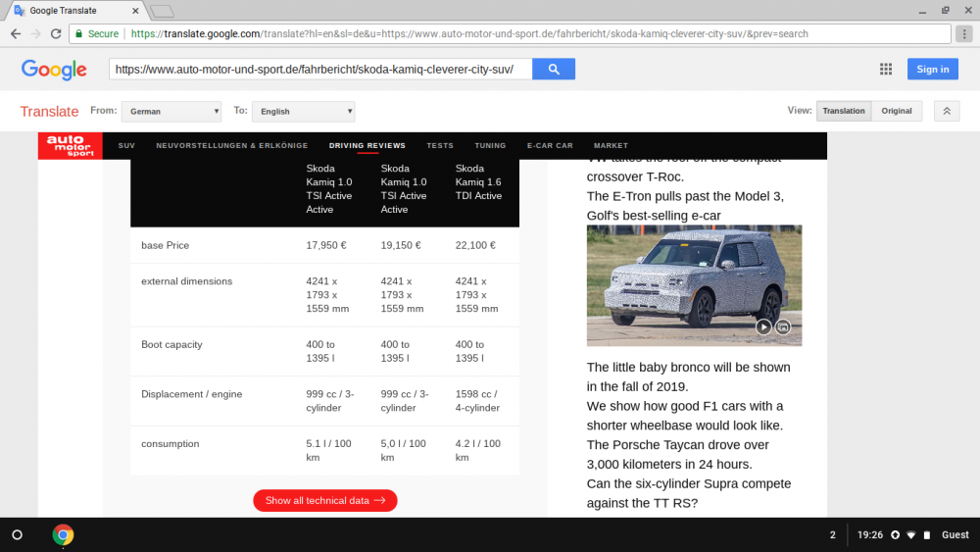Open the gallery icon on Bronco image
The image size is (980, 552).
coord(782,326)
